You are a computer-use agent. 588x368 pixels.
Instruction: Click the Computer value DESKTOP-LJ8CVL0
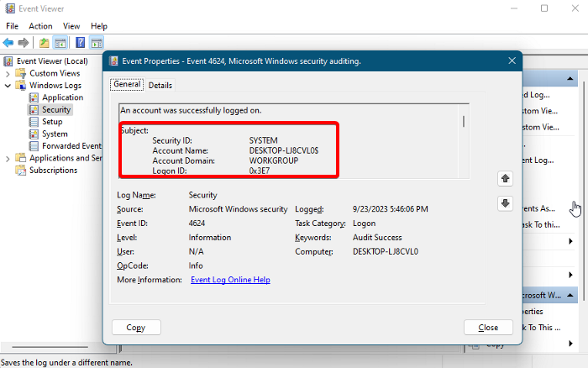(x=385, y=252)
